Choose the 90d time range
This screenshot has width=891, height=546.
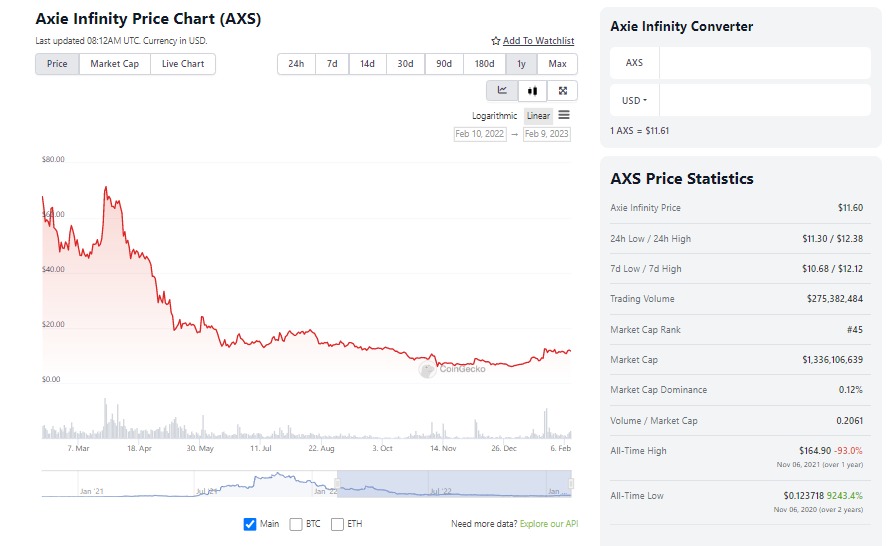point(444,64)
